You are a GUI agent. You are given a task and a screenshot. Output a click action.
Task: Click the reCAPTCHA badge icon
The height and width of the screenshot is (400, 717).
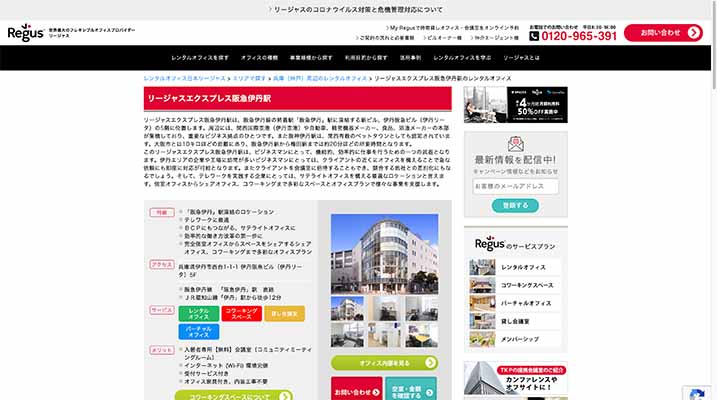click(698, 394)
